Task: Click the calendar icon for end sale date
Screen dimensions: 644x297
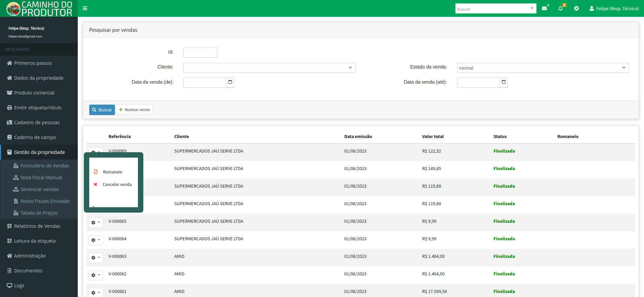Action: 504,82
